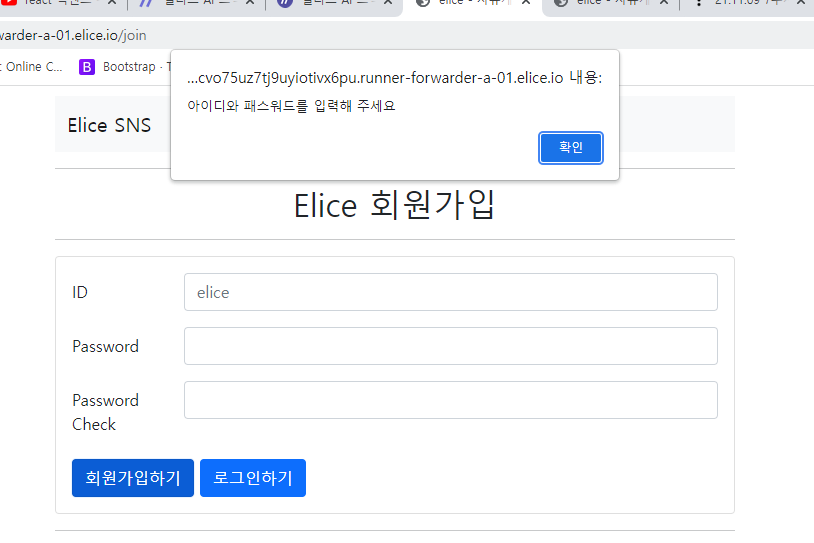The width and height of the screenshot is (814, 543).
Task: Click the Elice 회원가입 page heading
Action: click(394, 205)
